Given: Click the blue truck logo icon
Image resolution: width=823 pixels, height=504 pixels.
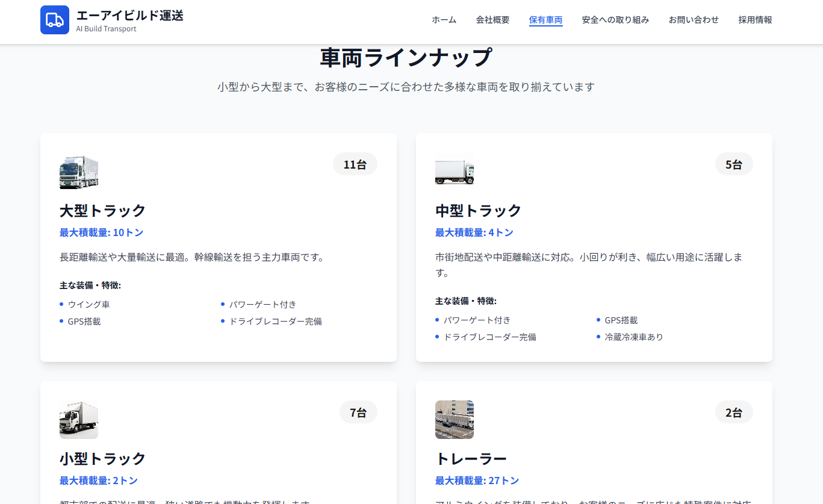Looking at the screenshot, I should [55, 20].
